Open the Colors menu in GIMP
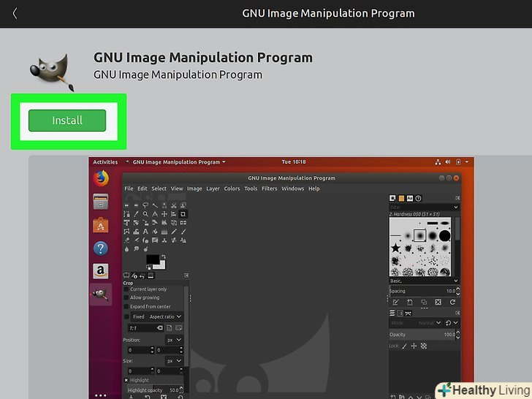The height and width of the screenshot is (399, 532). [x=232, y=189]
